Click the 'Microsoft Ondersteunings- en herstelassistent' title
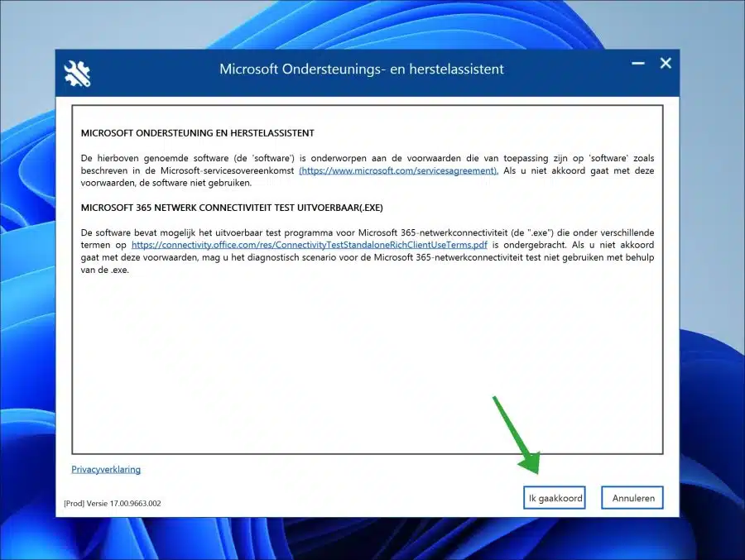 pos(362,69)
